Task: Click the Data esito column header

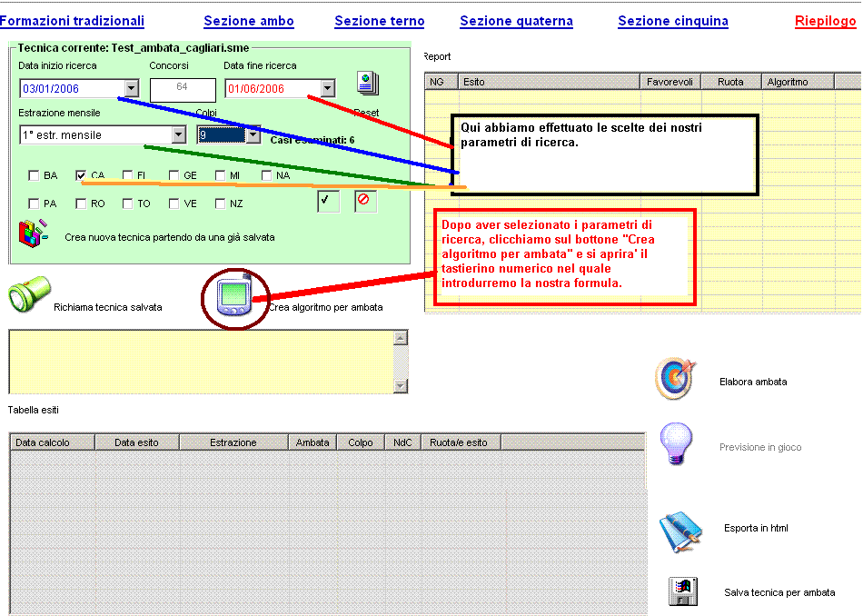Action: 137,442
